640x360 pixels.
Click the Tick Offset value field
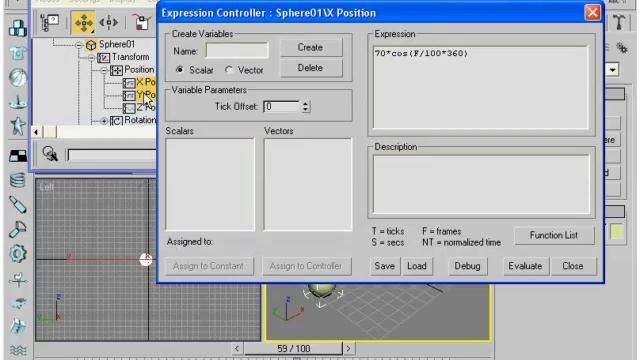coord(282,107)
